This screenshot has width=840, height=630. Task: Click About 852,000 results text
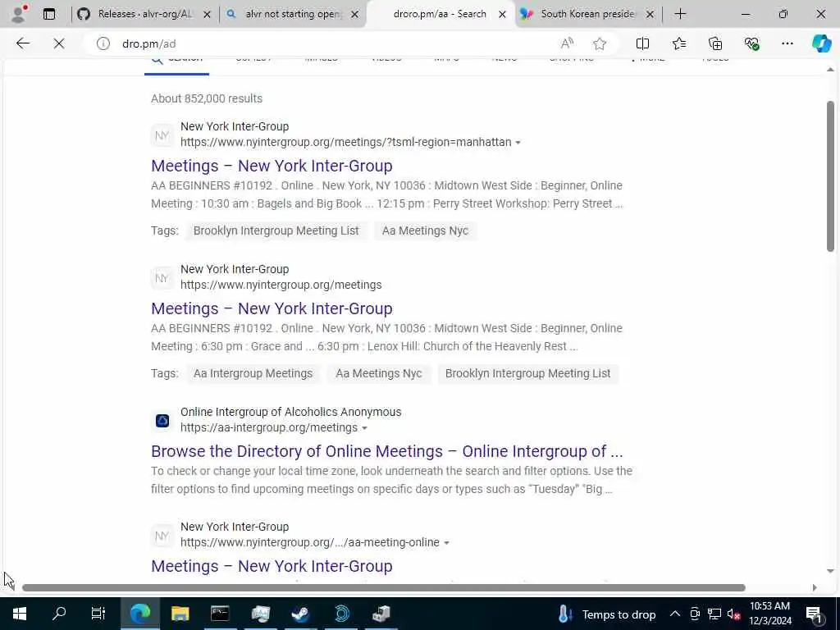[x=207, y=98]
